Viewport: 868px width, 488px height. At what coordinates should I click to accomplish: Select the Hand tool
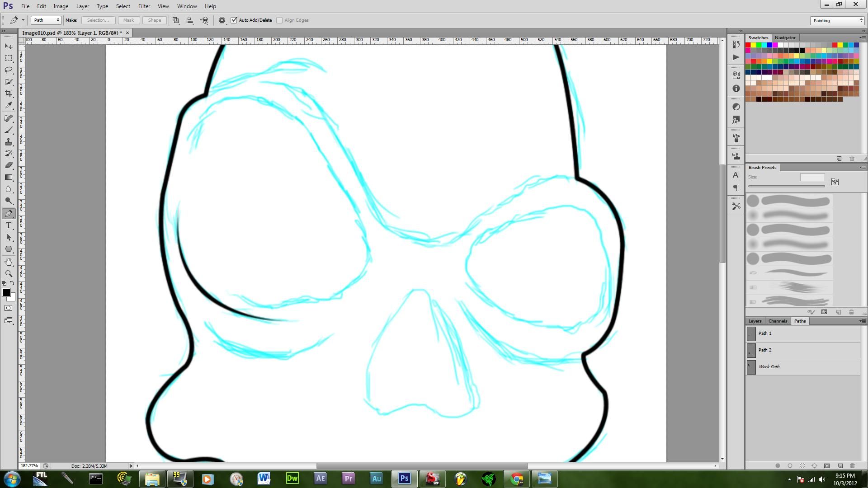click(x=9, y=262)
